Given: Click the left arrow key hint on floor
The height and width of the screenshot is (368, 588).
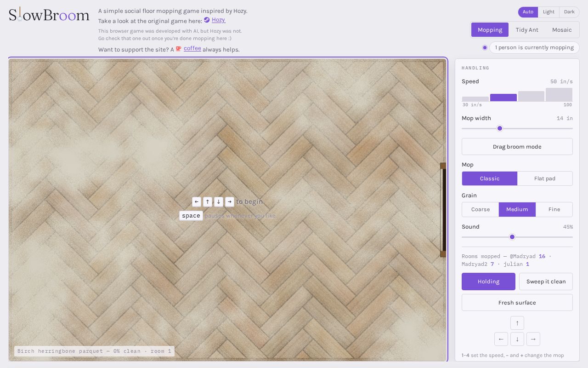Looking at the screenshot, I should (197, 201).
